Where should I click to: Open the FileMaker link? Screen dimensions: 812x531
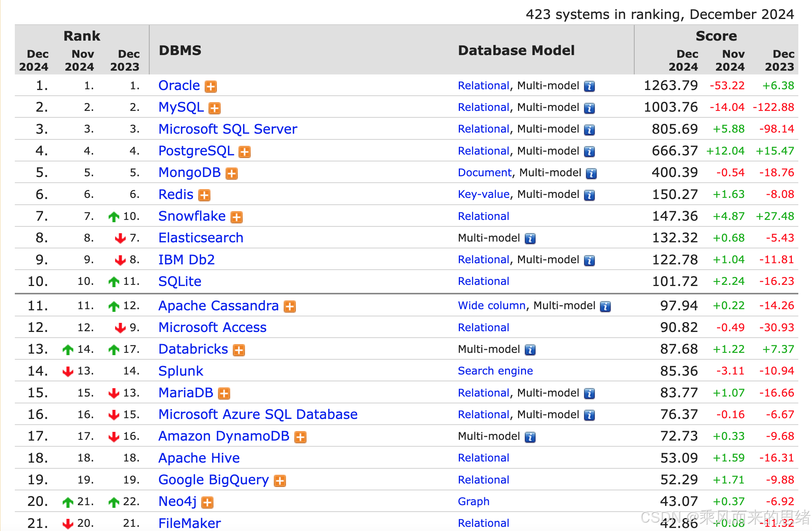190,523
